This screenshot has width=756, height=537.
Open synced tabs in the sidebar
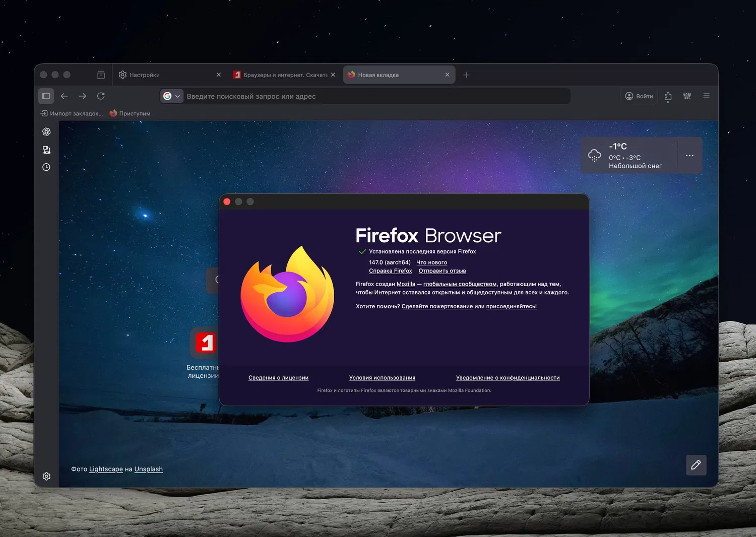pyautogui.click(x=46, y=150)
